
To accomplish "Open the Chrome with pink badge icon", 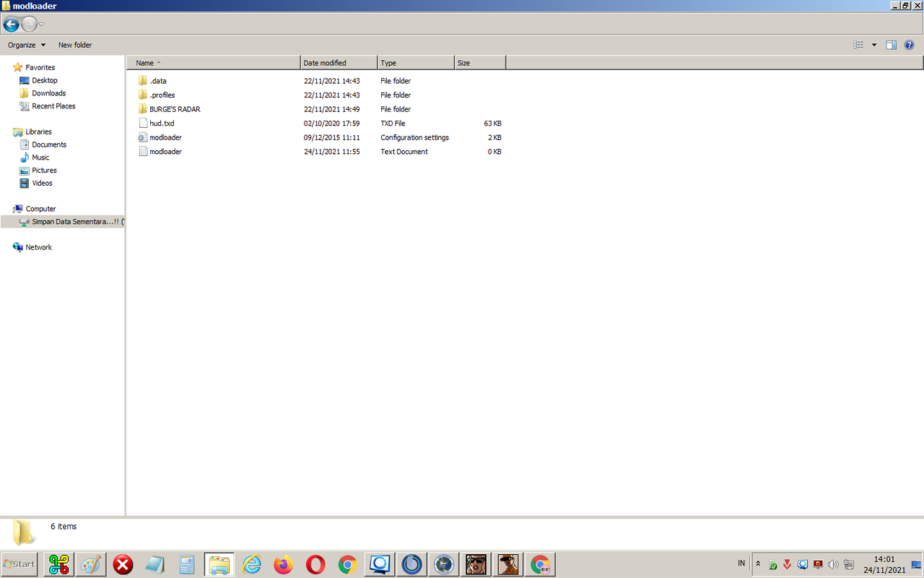I will (x=540, y=564).
